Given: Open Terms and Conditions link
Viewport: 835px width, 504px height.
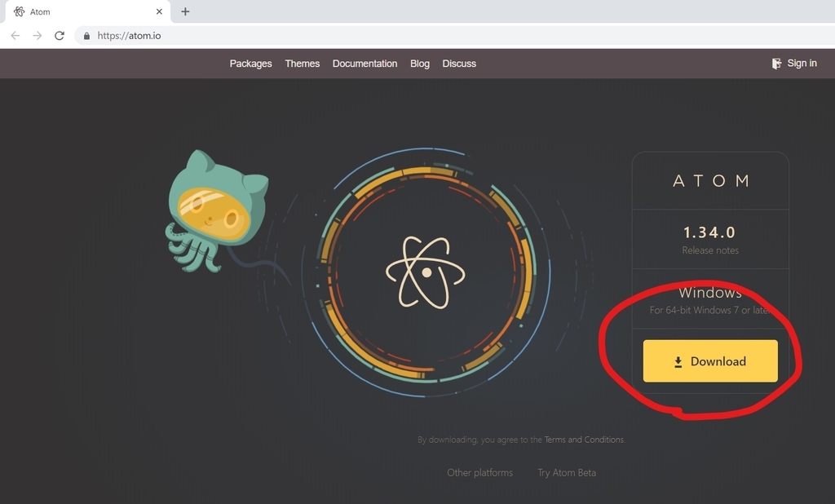Looking at the screenshot, I should tap(584, 440).
